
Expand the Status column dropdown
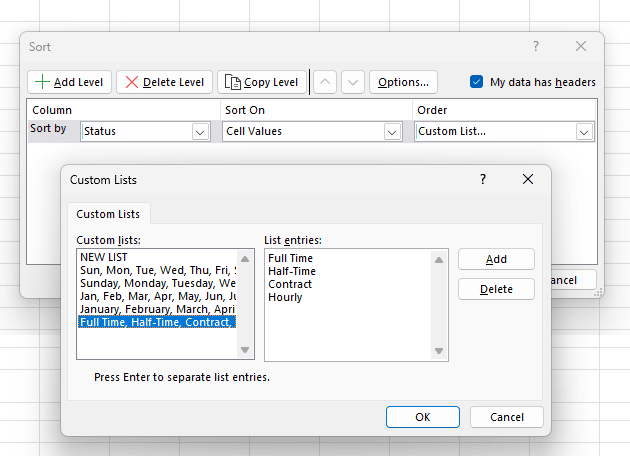[199, 131]
